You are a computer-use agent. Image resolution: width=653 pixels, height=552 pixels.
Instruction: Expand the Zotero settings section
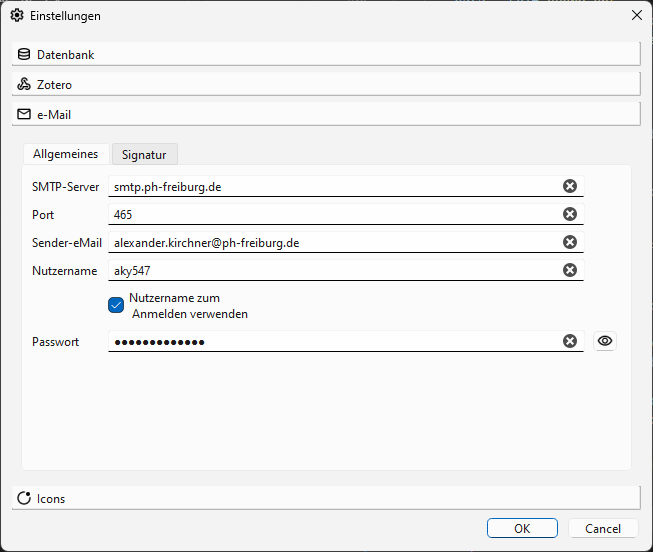point(325,85)
